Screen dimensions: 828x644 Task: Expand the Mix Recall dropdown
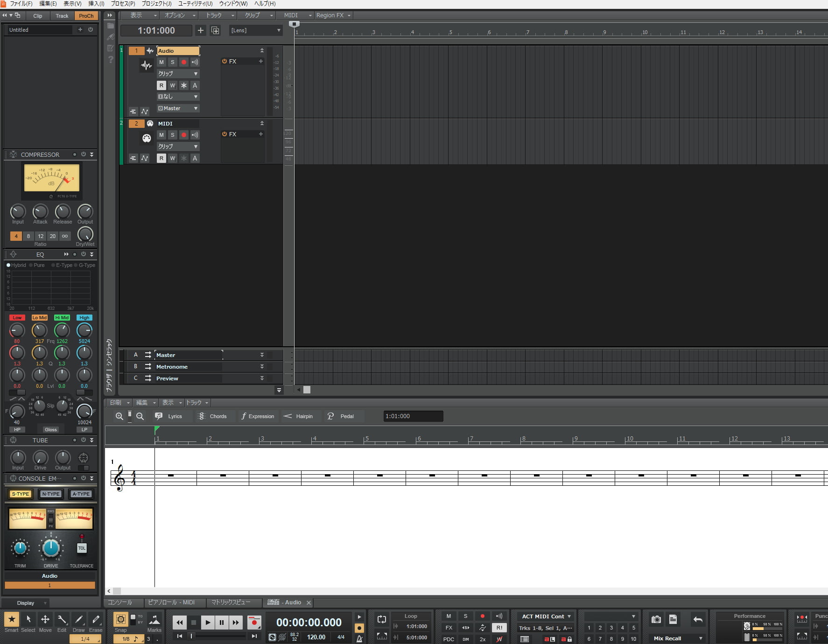[x=701, y=638]
